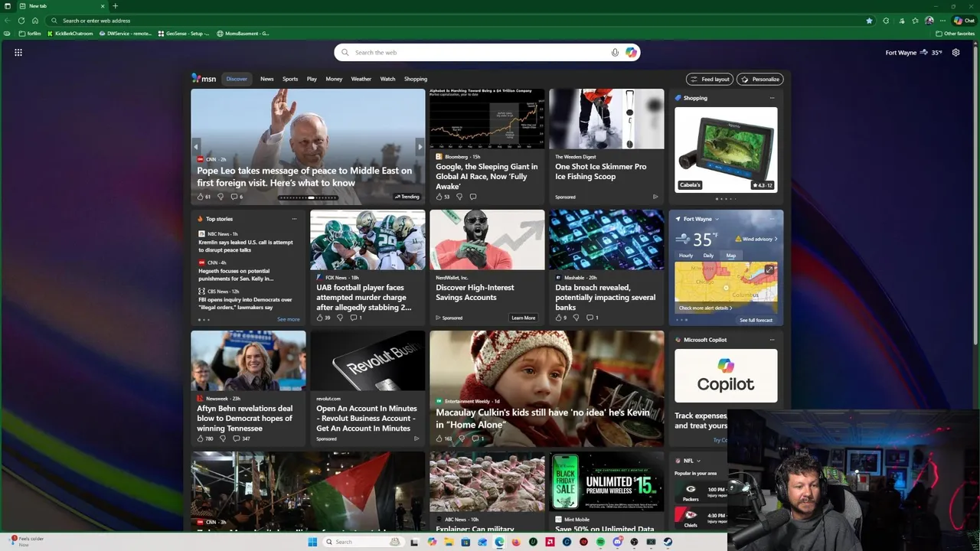Expand Fort Wayne location dropdown in weather card

coord(717,219)
